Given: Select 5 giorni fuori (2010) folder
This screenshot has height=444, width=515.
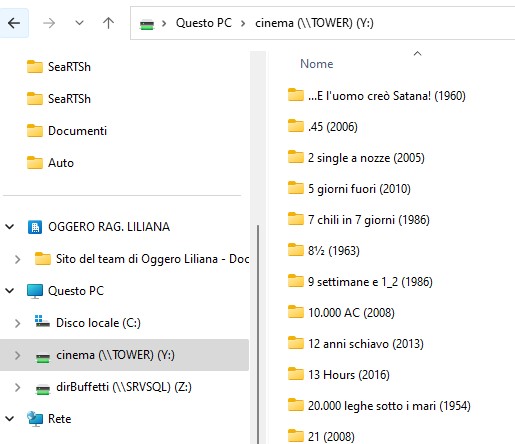Looking at the screenshot, I should [349, 189].
